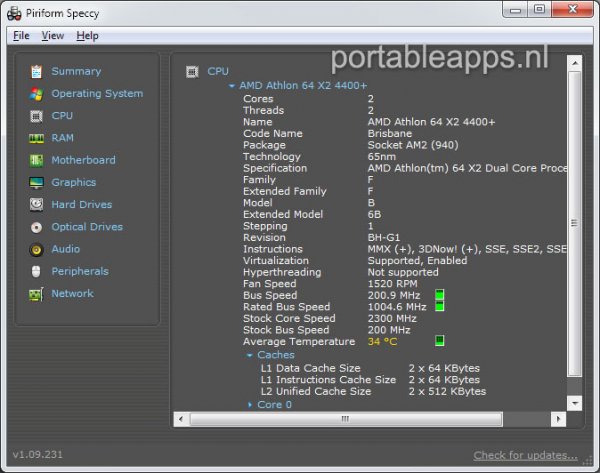Open the Motherboard section icon

36,160
